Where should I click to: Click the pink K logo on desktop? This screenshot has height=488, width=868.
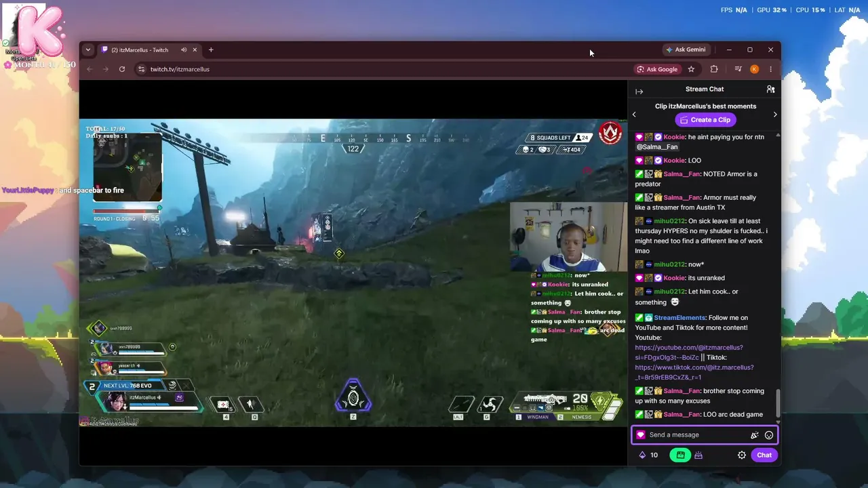[39, 32]
